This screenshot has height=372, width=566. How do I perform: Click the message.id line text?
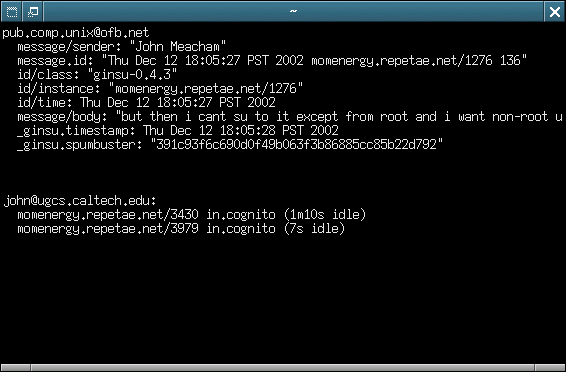(272, 61)
